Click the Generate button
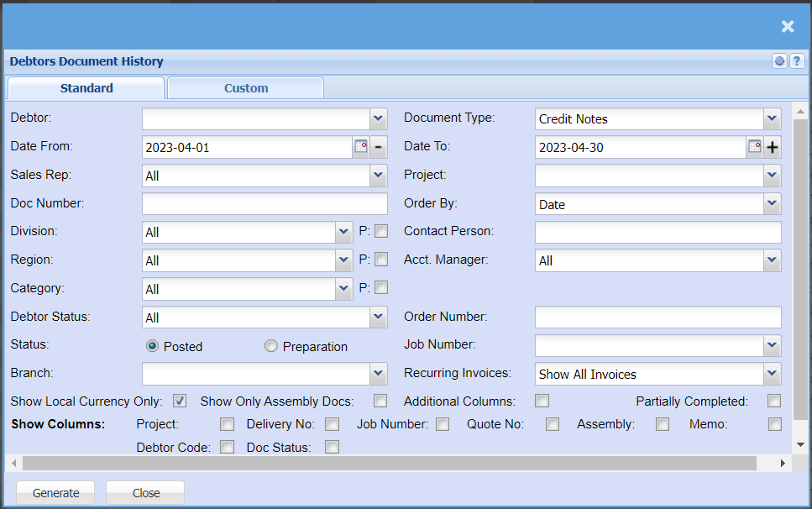The image size is (812, 509). [55, 493]
